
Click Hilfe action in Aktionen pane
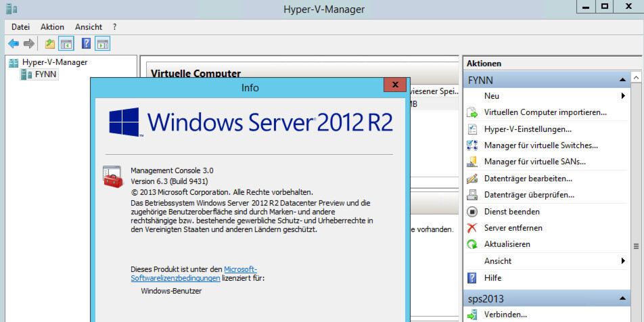coord(493,278)
